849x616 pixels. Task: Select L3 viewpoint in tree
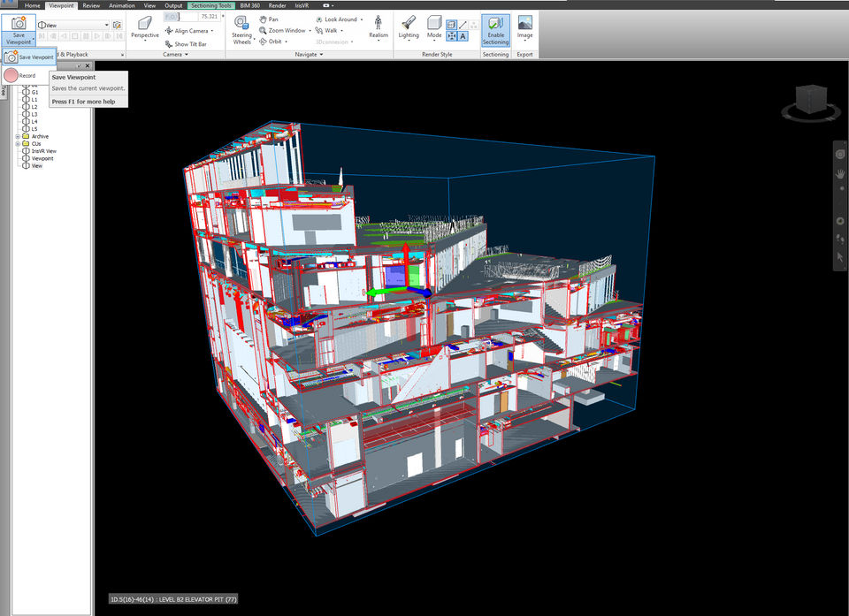30,114
